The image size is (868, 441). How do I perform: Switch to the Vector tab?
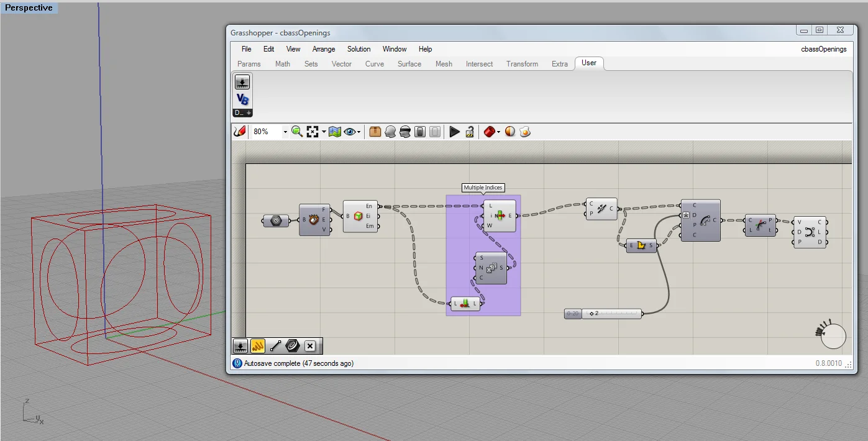[342, 64]
